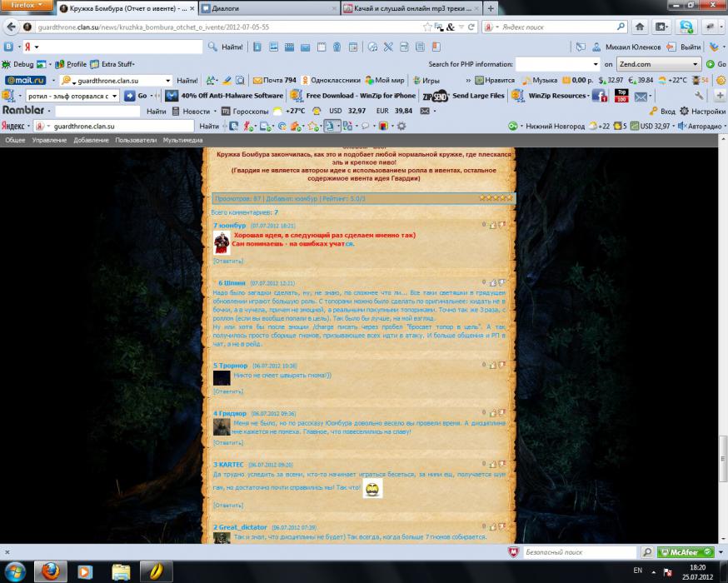Click the Facebook icon in WinZip toolbar
The image size is (728, 583).
(x=598, y=96)
